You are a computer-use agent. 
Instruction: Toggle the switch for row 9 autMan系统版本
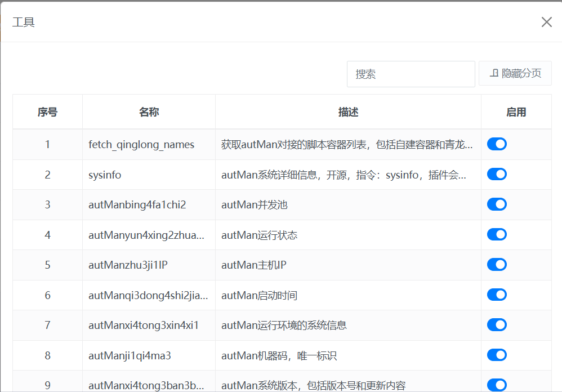(x=497, y=385)
